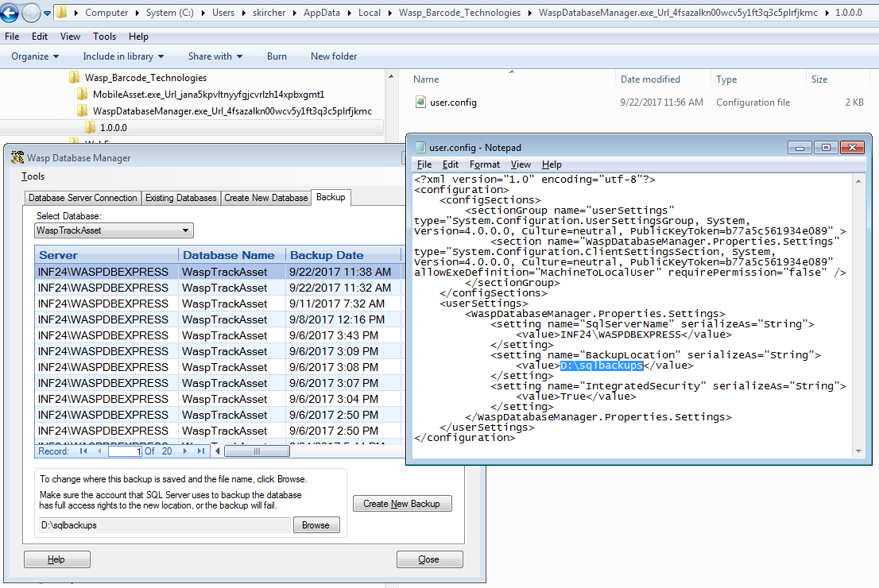Image resolution: width=879 pixels, height=588 pixels.
Task: Click the Explorer back arrow button
Action: (9, 13)
